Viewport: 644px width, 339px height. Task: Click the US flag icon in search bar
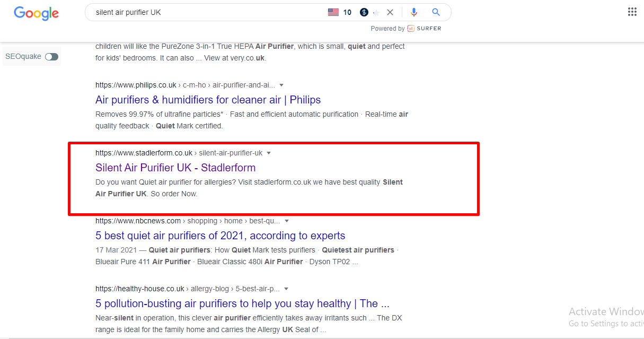(333, 12)
